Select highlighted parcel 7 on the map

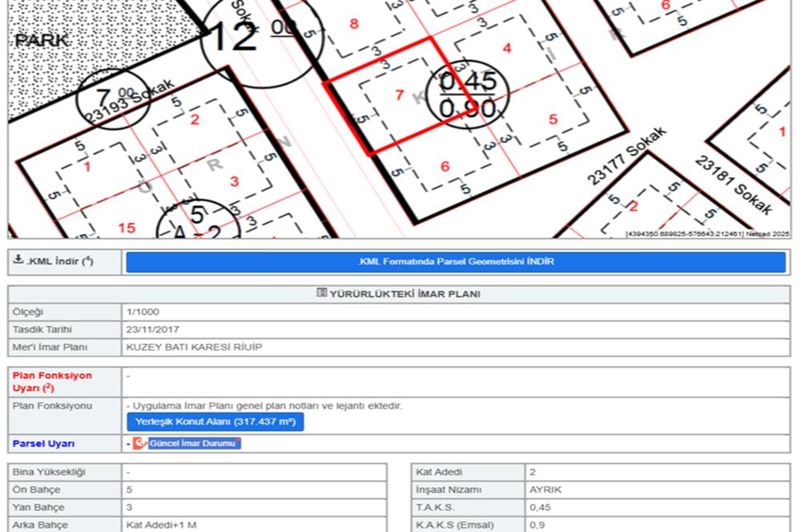click(399, 95)
